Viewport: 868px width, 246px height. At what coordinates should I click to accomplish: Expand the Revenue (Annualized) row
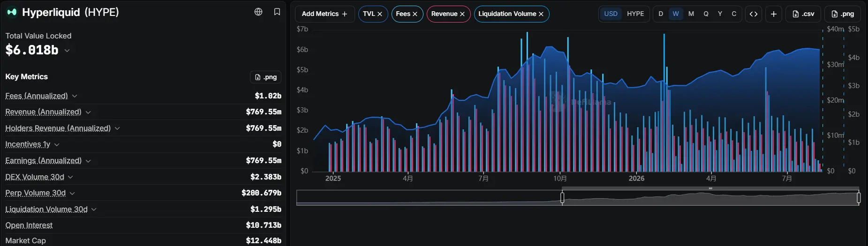88,112
